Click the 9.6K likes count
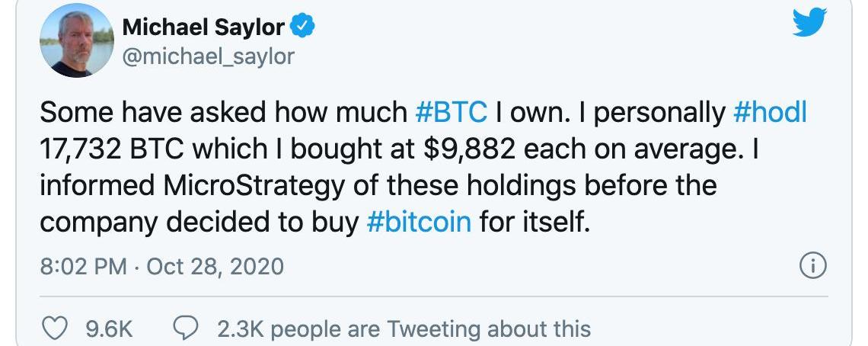This screenshot has width=868, height=346. click(x=109, y=329)
